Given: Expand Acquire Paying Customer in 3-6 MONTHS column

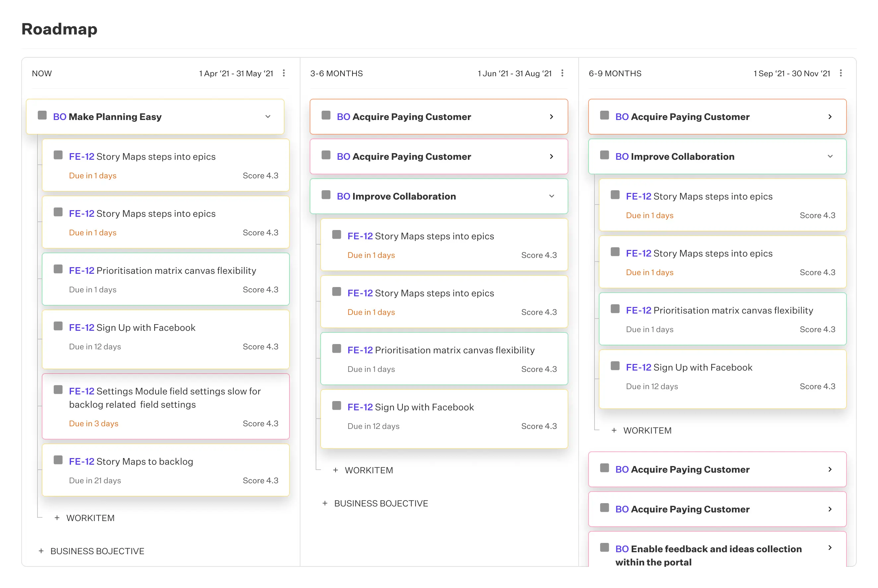Looking at the screenshot, I should (x=551, y=117).
